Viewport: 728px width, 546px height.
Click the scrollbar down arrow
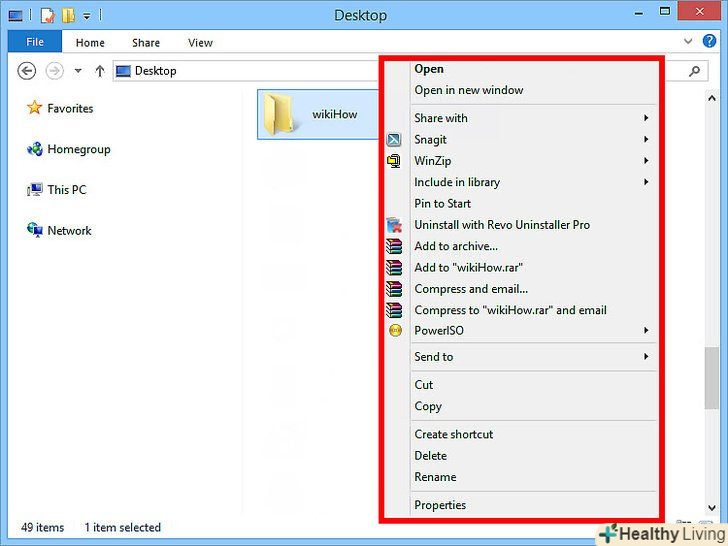tap(712, 508)
